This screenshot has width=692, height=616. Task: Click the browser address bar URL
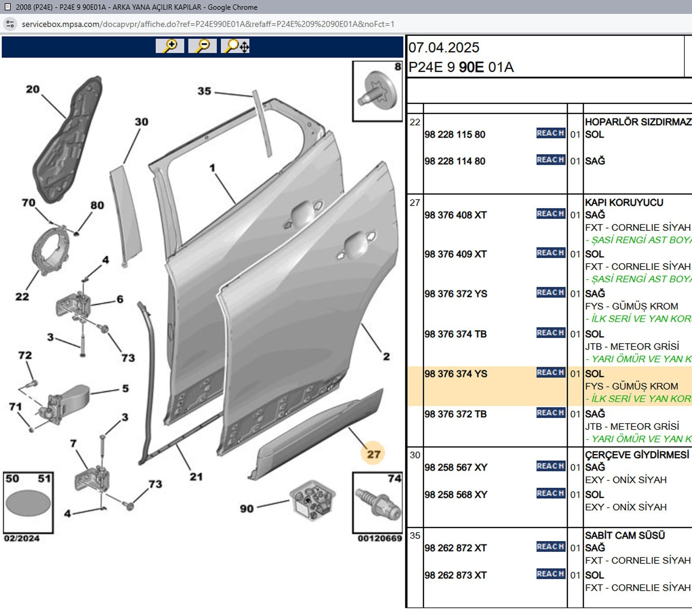point(208,24)
